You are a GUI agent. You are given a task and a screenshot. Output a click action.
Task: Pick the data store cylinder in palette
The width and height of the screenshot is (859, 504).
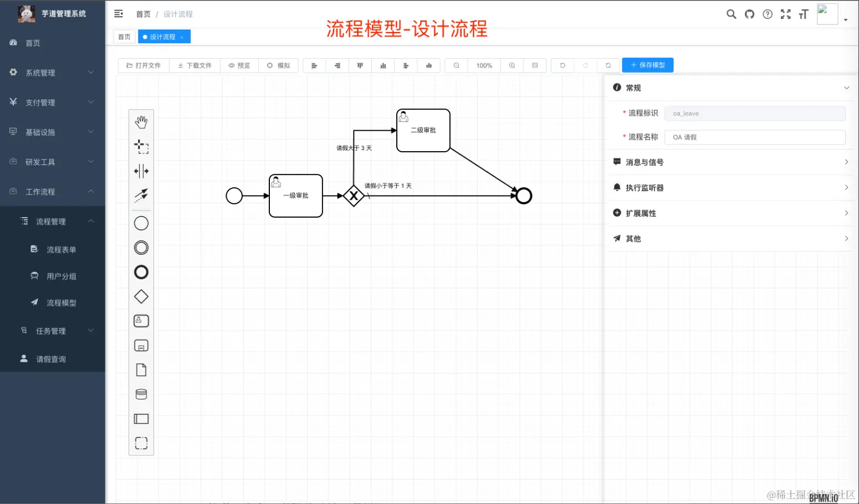click(141, 394)
